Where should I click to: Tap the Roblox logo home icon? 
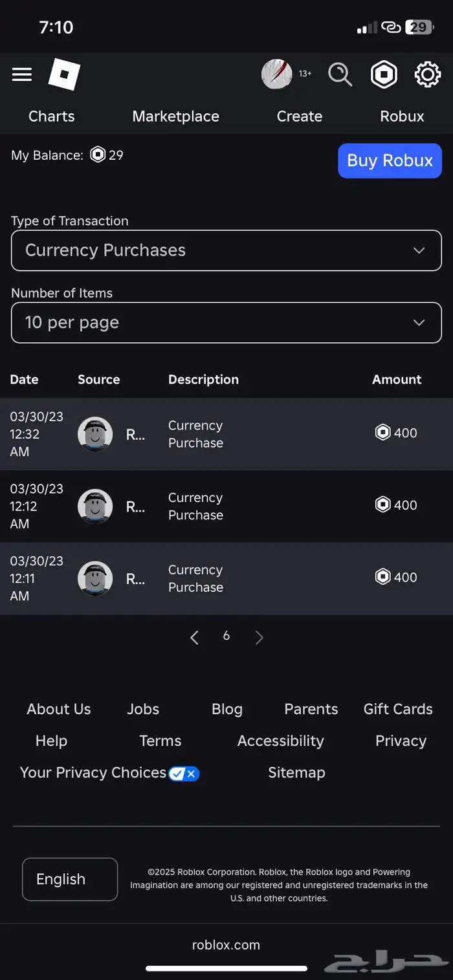pyautogui.click(x=64, y=75)
